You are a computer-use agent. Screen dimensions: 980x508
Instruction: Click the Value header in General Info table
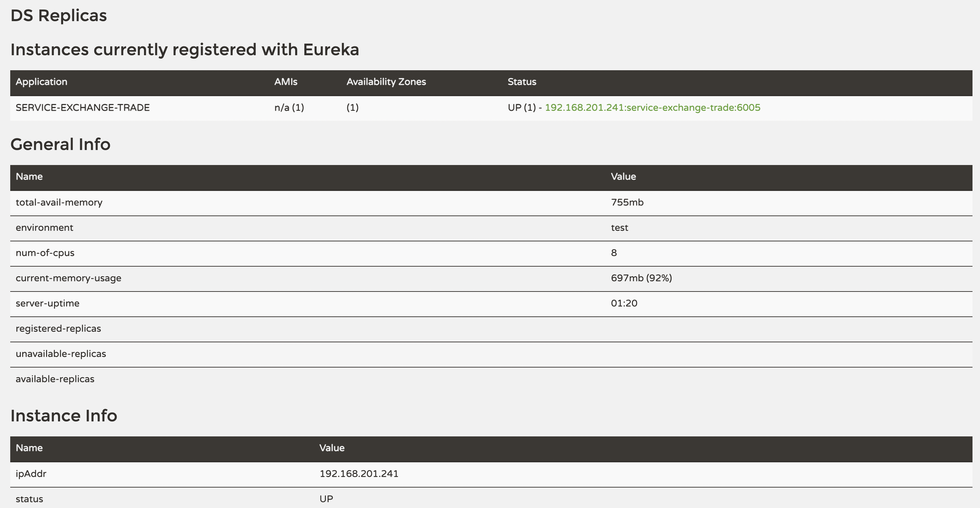tap(623, 176)
